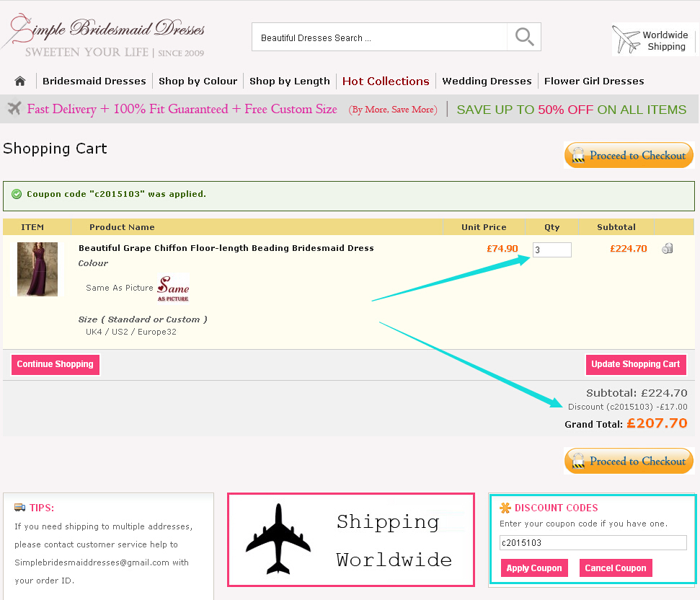Click the home icon in navigation bar
This screenshot has height=600, width=700.
[19, 81]
